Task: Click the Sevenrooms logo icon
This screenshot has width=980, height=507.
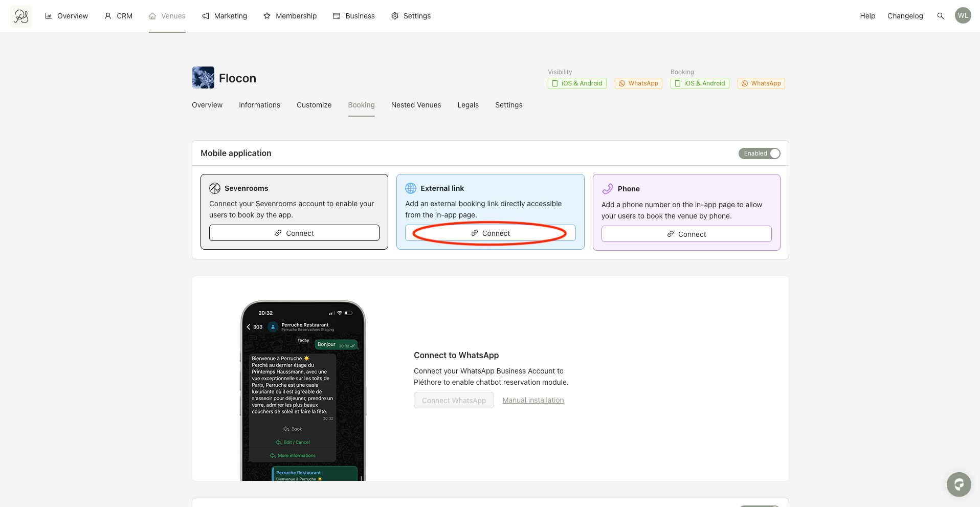Action: (x=215, y=188)
